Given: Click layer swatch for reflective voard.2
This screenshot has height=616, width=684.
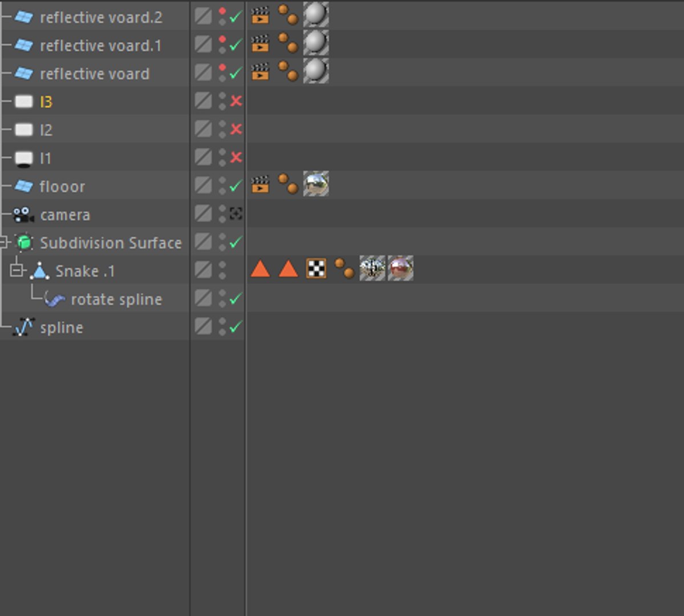Looking at the screenshot, I should click(203, 16).
